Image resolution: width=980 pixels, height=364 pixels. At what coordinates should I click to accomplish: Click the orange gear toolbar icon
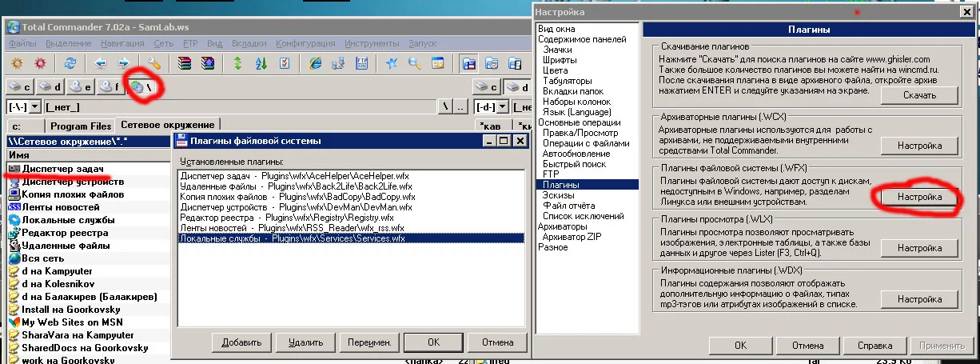point(16,62)
